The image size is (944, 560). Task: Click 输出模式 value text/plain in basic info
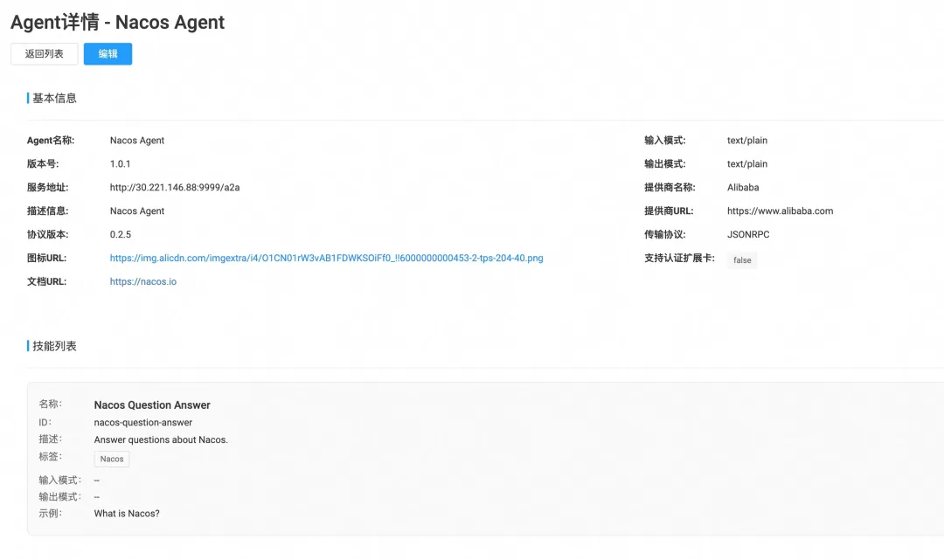pos(747,163)
